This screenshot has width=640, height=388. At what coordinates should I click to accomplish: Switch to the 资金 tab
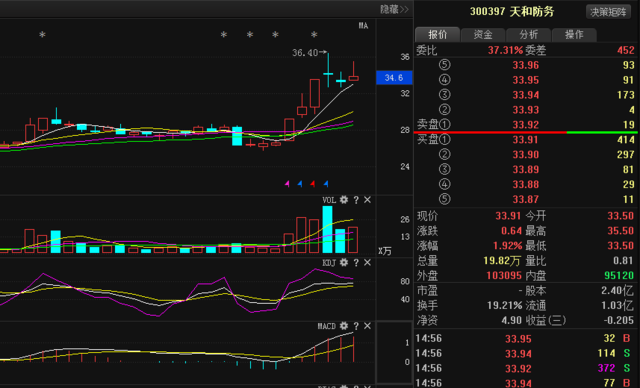[483, 35]
